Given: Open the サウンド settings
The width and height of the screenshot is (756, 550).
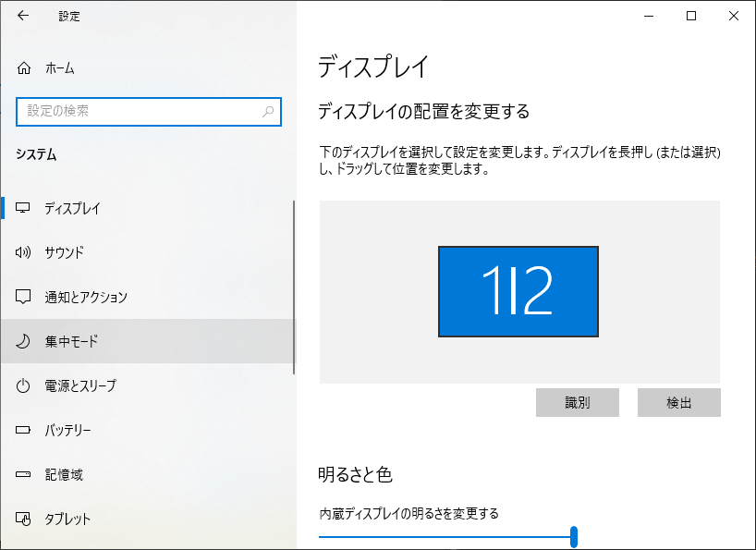Looking at the screenshot, I should pos(147,252).
